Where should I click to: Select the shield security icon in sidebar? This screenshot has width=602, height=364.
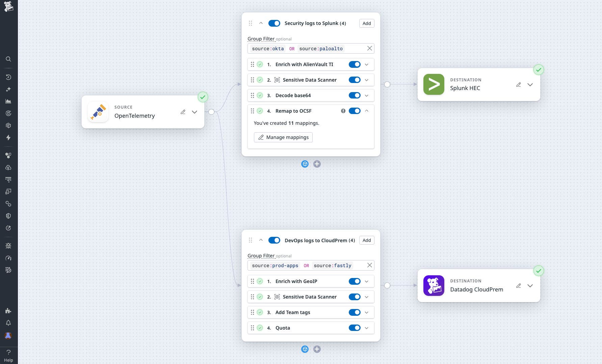[x=8, y=216]
